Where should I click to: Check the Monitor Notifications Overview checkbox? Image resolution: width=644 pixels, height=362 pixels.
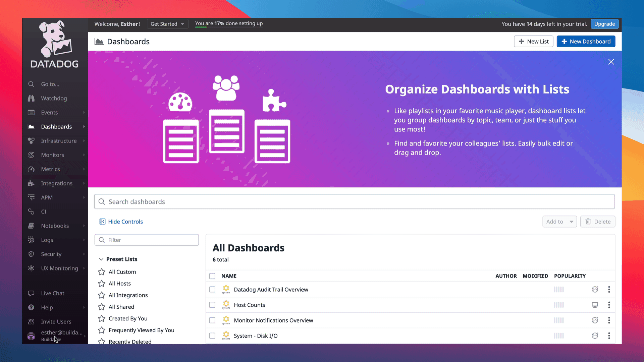(x=212, y=320)
